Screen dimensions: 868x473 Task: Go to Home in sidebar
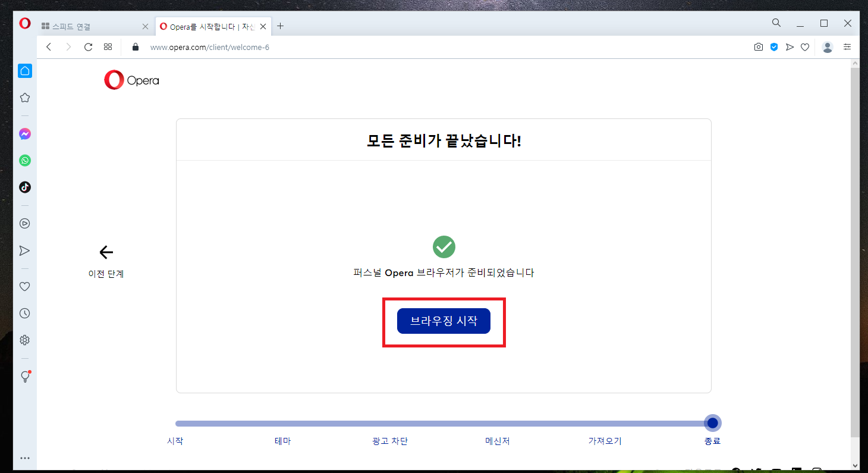coord(25,71)
